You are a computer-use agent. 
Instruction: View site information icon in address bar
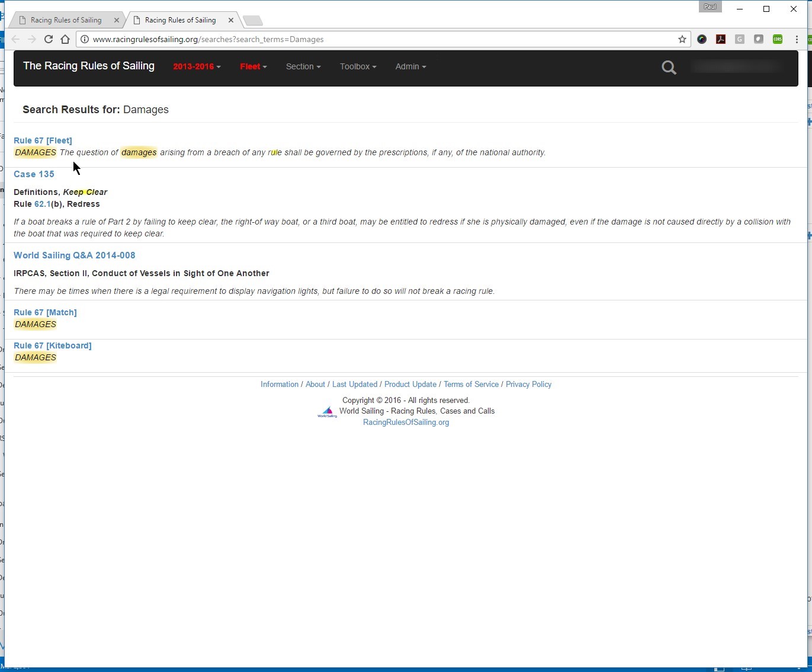85,39
